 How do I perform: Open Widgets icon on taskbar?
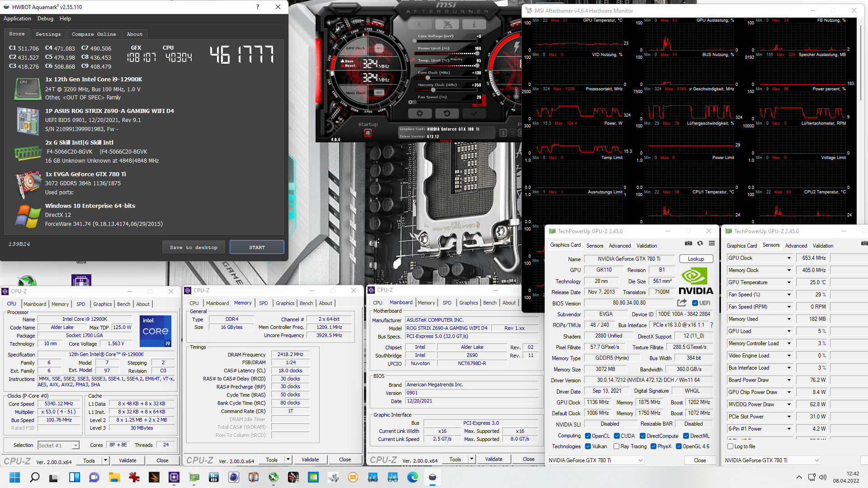coord(74,477)
